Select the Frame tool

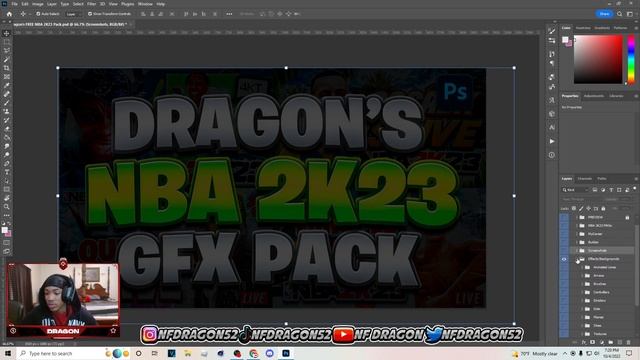7,77
